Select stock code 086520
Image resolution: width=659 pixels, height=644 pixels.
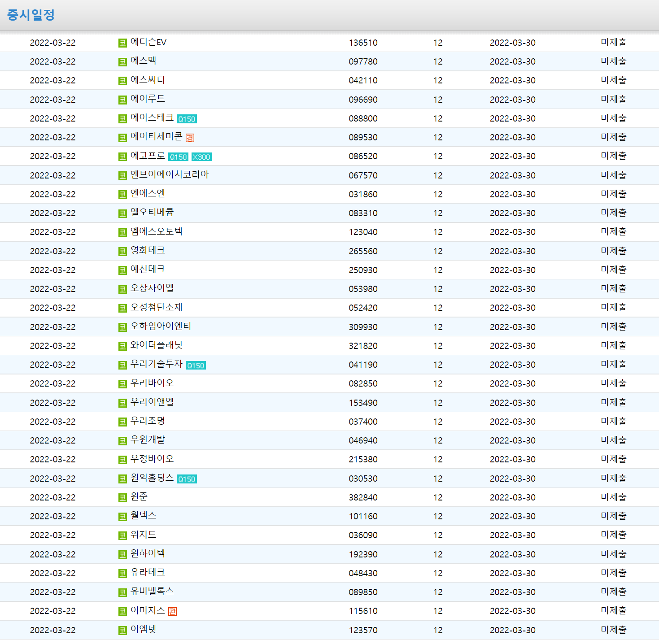(x=363, y=157)
